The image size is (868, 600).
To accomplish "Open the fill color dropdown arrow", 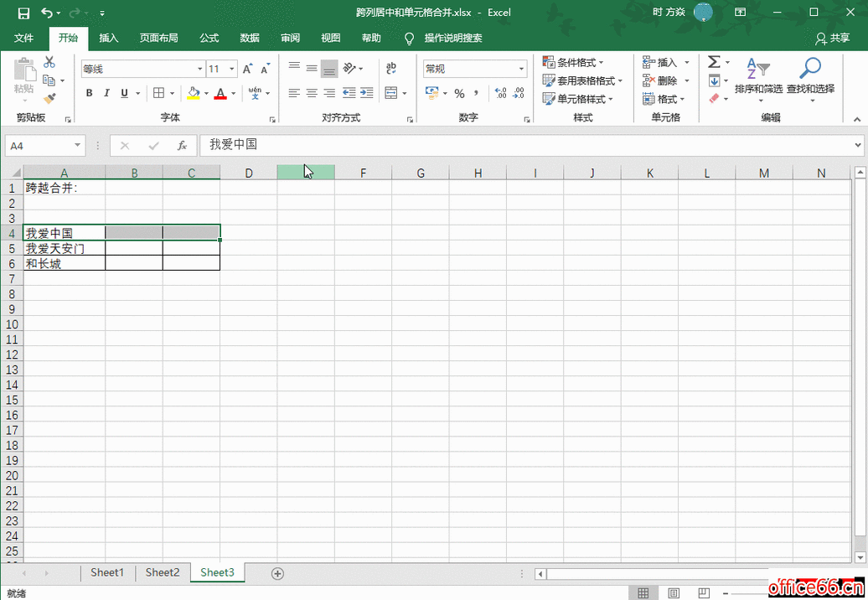I will tap(206, 94).
